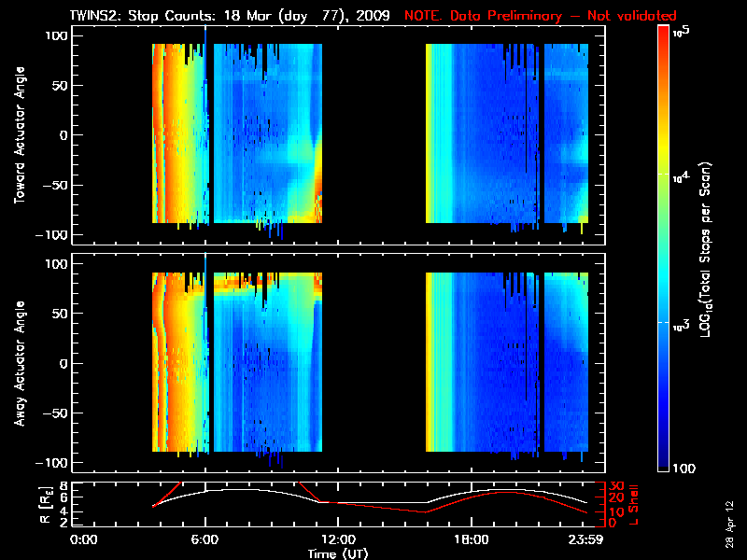Select the 100 tick label on Toward panel
Viewport: 747px width, 560px height.
[56, 35]
